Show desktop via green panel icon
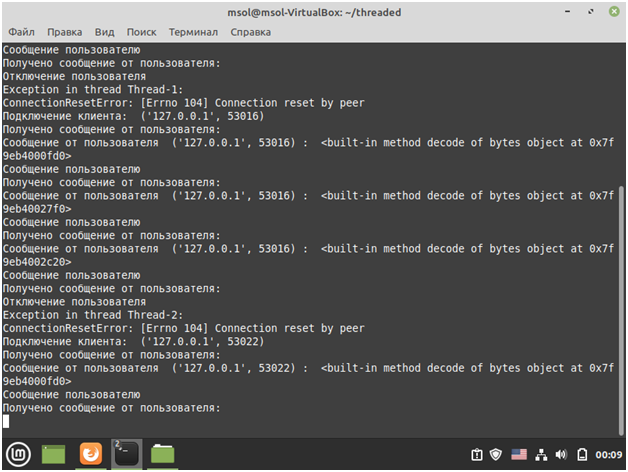Screen dimensions: 628x472 coord(53,454)
